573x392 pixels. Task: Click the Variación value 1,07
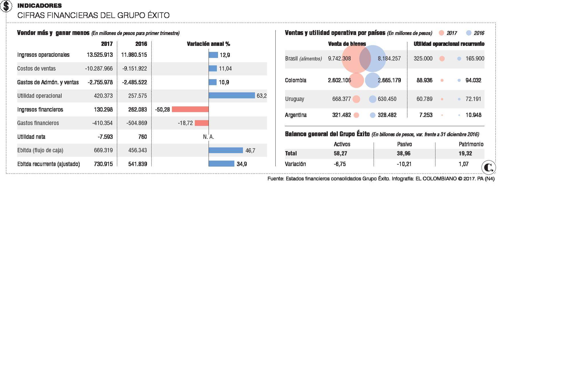coord(464,164)
